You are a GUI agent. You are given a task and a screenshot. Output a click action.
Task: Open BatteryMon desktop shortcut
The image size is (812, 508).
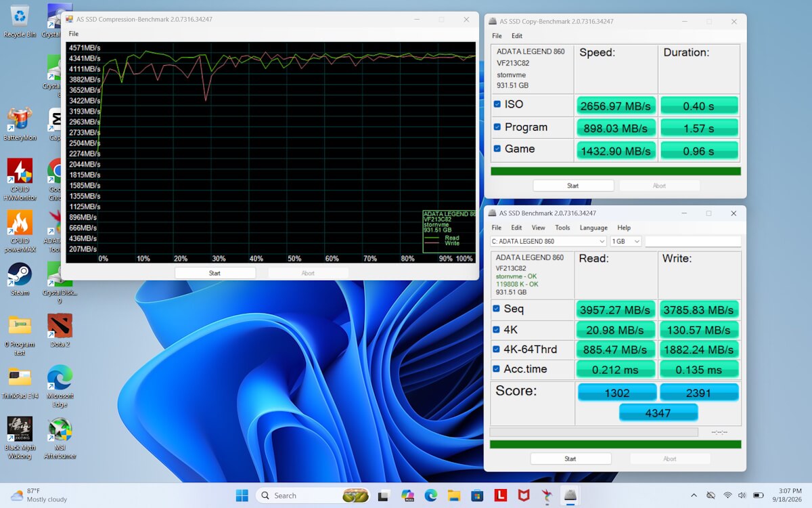point(20,124)
